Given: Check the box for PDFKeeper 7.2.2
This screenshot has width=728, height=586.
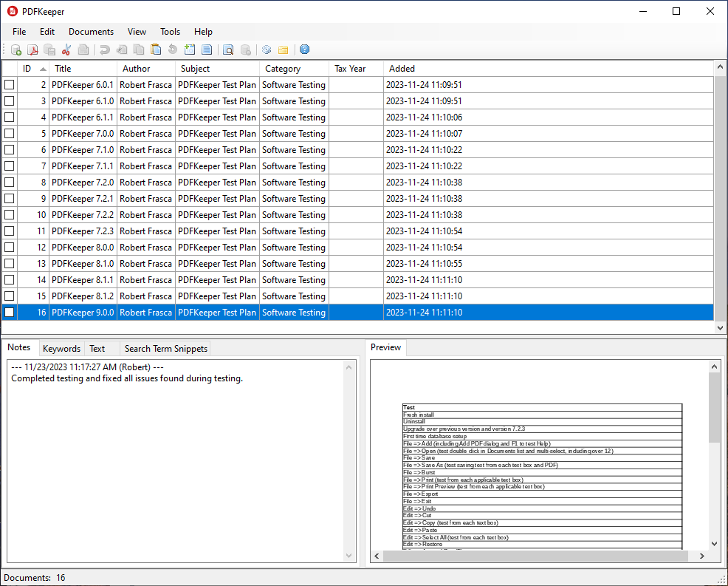Looking at the screenshot, I should (10, 215).
